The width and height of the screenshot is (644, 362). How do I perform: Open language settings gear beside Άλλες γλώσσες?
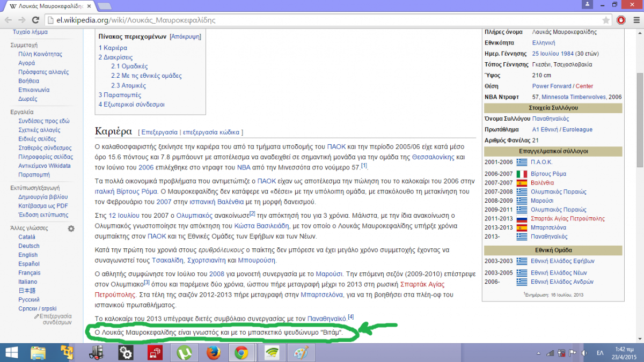[x=71, y=228]
